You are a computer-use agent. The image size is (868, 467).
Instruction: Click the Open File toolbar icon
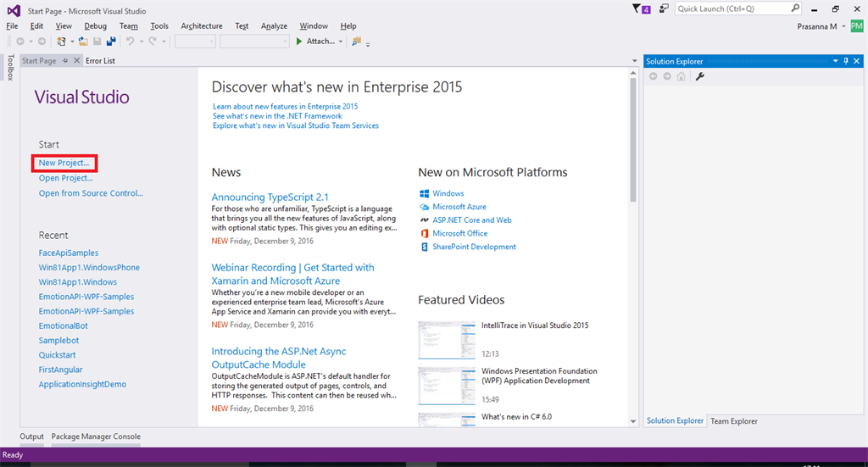point(83,41)
